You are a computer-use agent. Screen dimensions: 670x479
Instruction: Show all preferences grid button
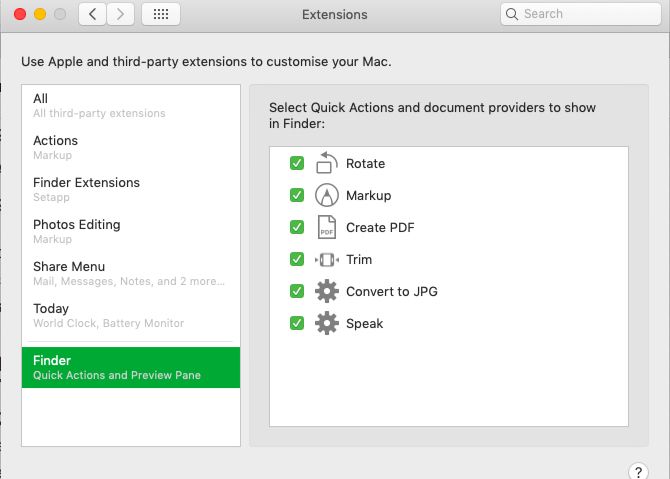(x=161, y=14)
